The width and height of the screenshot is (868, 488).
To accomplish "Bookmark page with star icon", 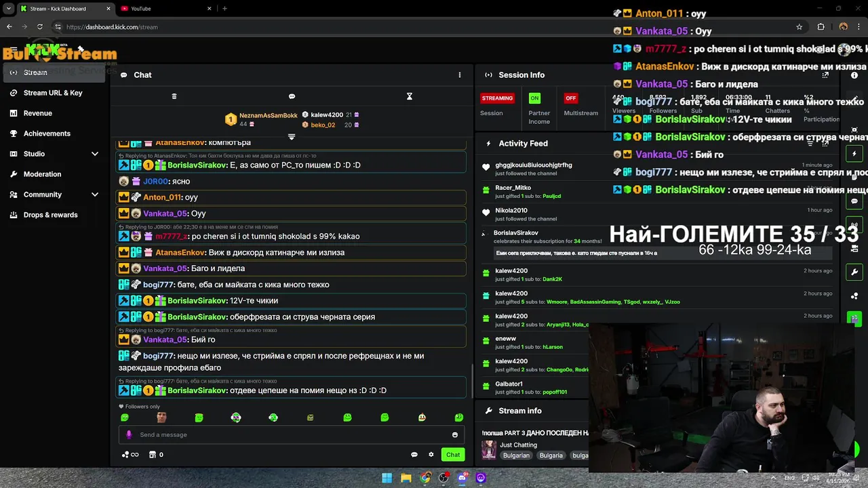I will coord(800,27).
